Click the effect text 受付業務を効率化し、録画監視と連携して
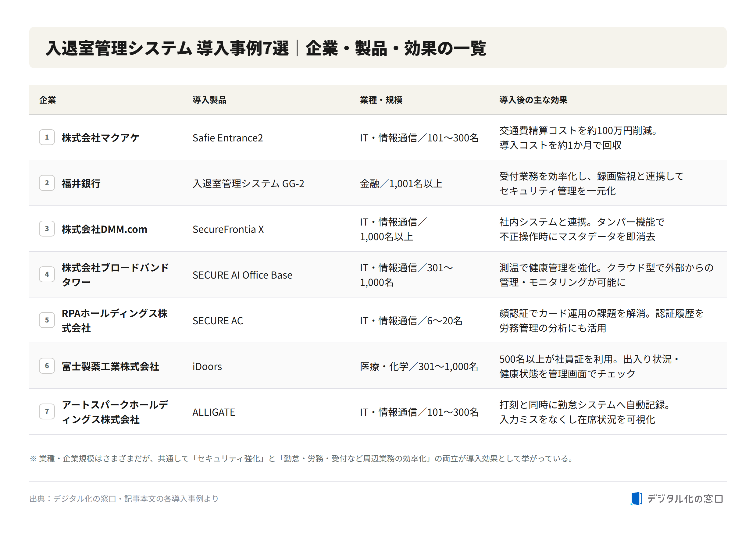756x534 pixels. coord(591,176)
